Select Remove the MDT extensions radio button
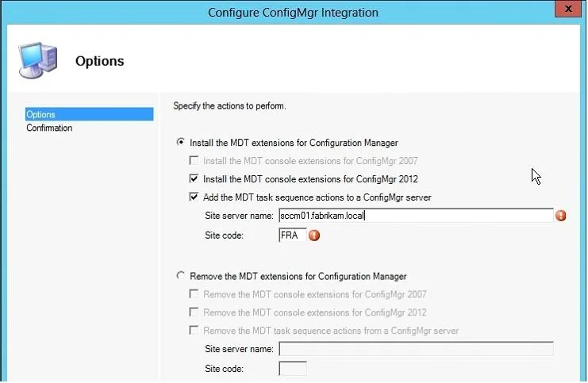The height and width of the screenshot is (383, 588). 180,276
